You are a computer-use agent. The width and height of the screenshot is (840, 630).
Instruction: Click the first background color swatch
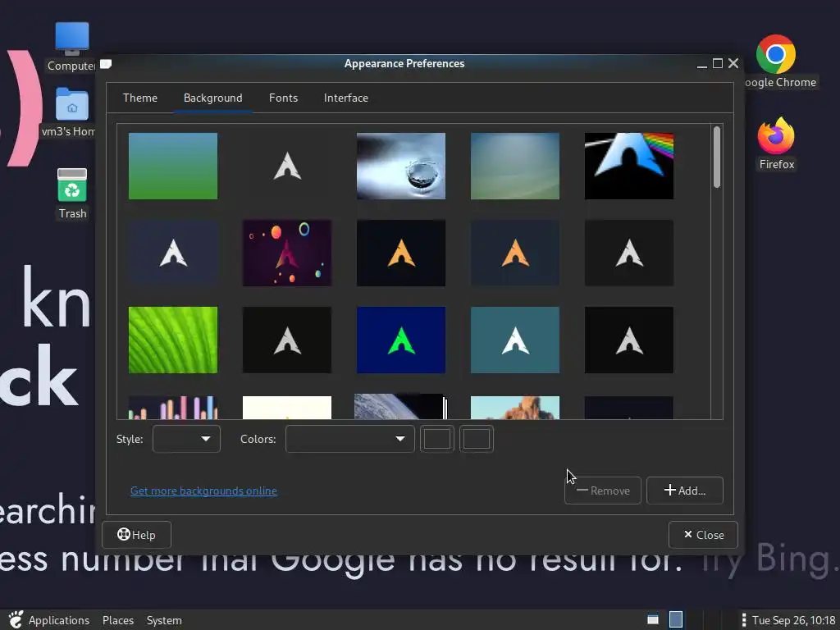point(437,439)
